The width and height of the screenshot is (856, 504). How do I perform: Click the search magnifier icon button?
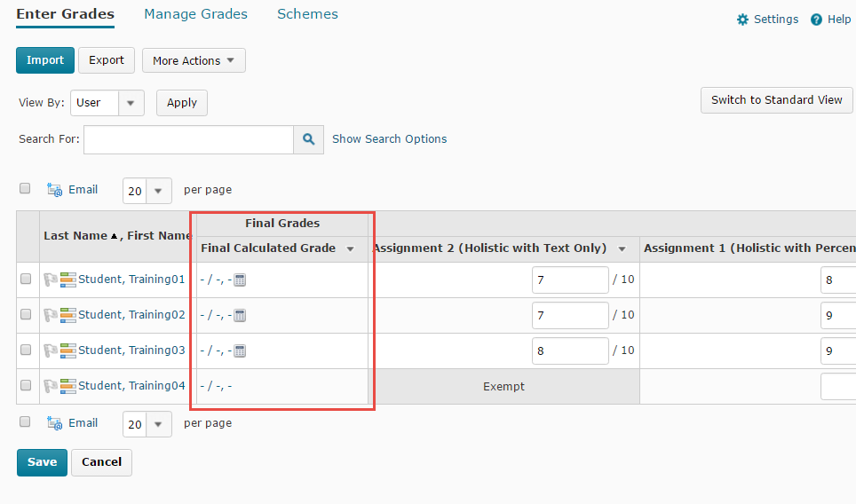309,139
